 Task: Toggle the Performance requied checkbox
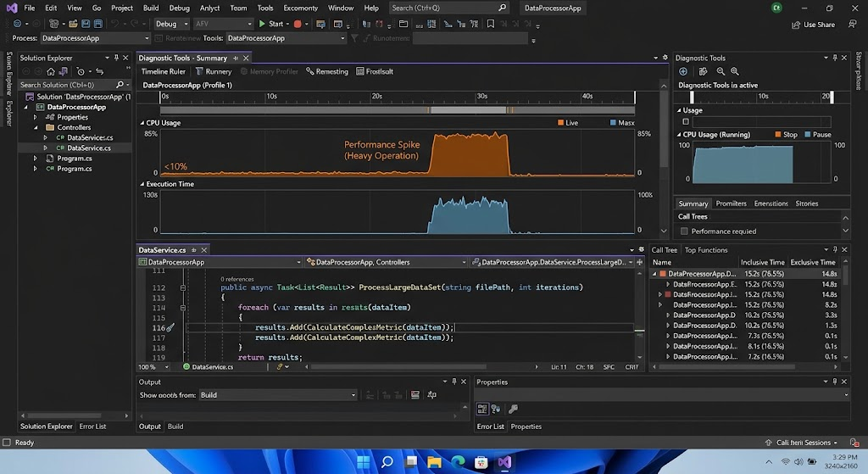[x=684, y=231]
